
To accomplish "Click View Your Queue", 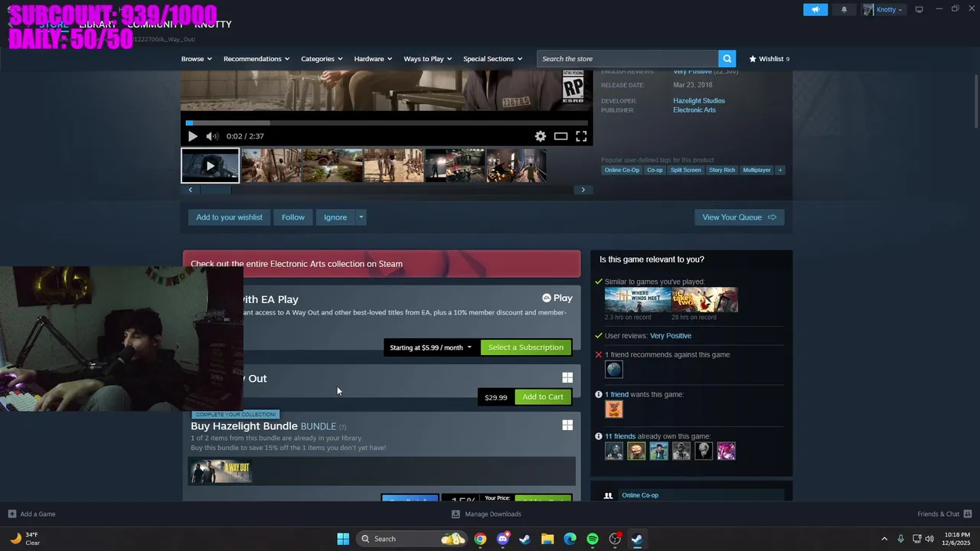I will pyautogui.click(x=739, y=217).
